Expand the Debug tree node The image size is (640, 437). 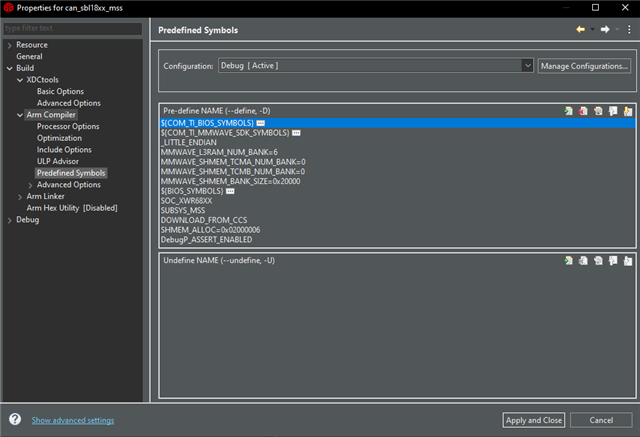[x=9, y=220]
